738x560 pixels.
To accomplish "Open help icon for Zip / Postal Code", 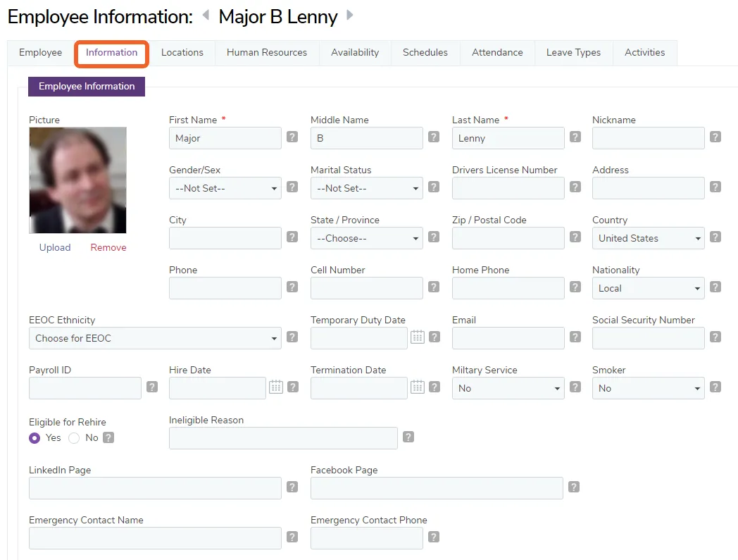I will (x=575, y=237).
